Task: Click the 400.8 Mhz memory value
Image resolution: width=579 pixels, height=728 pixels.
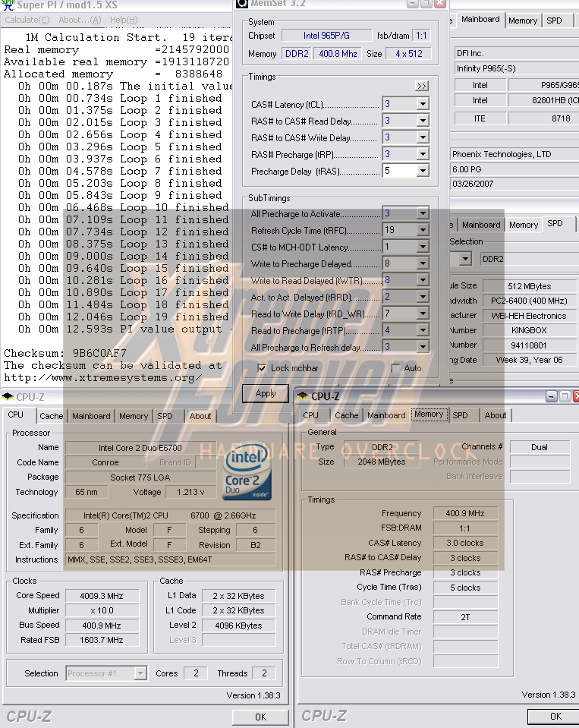Action: click(x=338, y=53)
